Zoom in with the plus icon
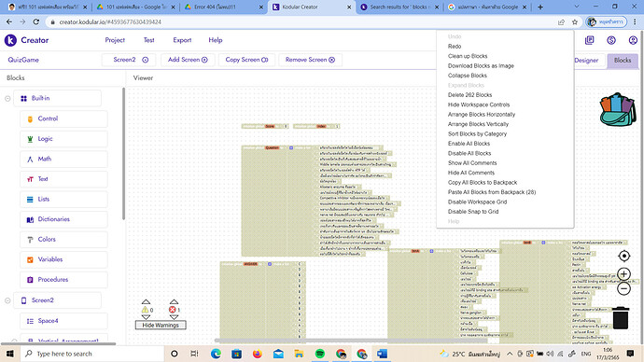Screen dimensions: 644x362 click(623, 273)
